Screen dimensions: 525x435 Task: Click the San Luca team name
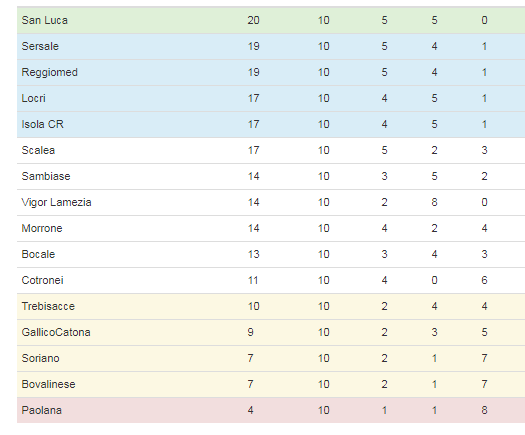point(45,20)
